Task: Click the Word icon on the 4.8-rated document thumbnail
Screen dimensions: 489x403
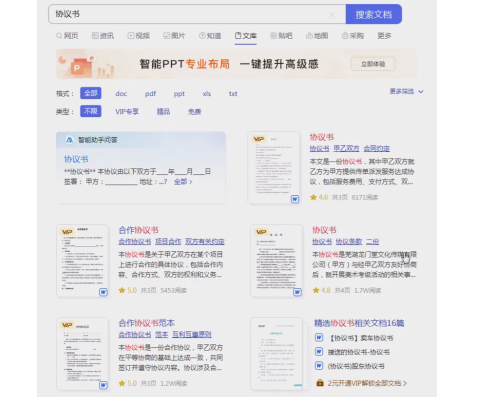Action: [x=297, y=292]
